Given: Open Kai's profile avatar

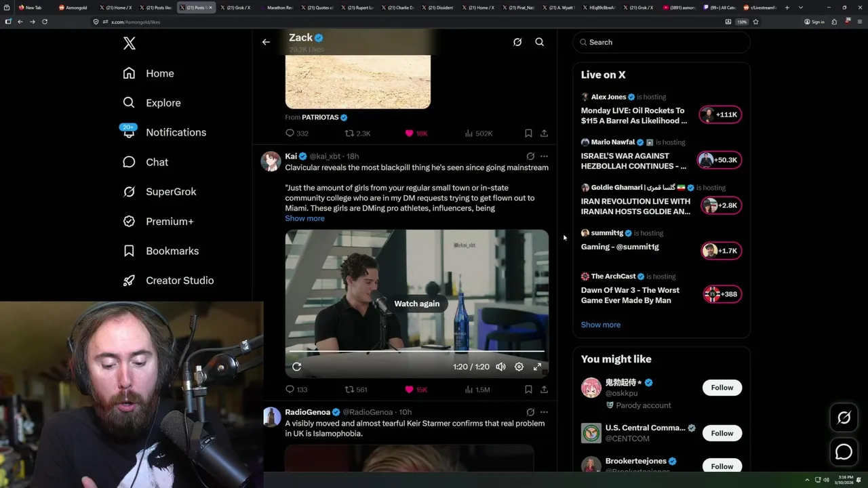Looking at the screenshot, I should click(x=271, y=161).
